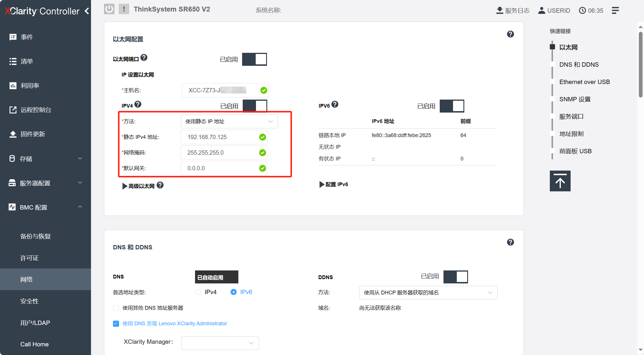Show help tooltip next to IPV4
644x355 pixels.
(138, 104)
